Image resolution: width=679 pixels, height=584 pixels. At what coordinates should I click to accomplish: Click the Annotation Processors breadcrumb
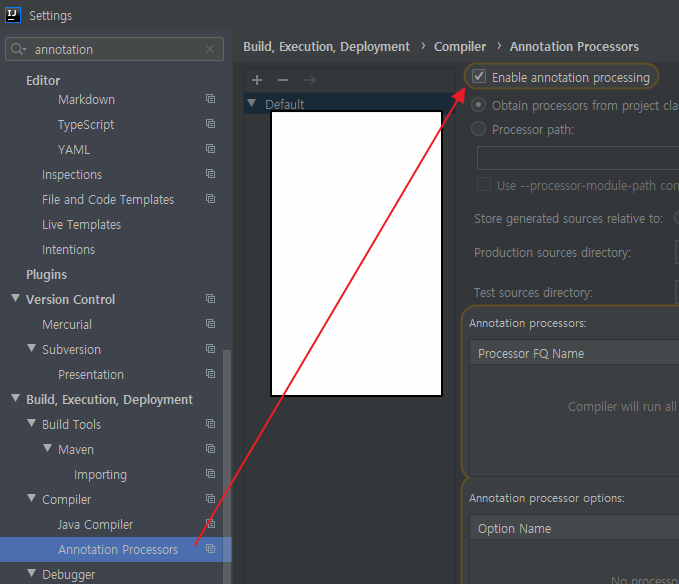[574, 47]
